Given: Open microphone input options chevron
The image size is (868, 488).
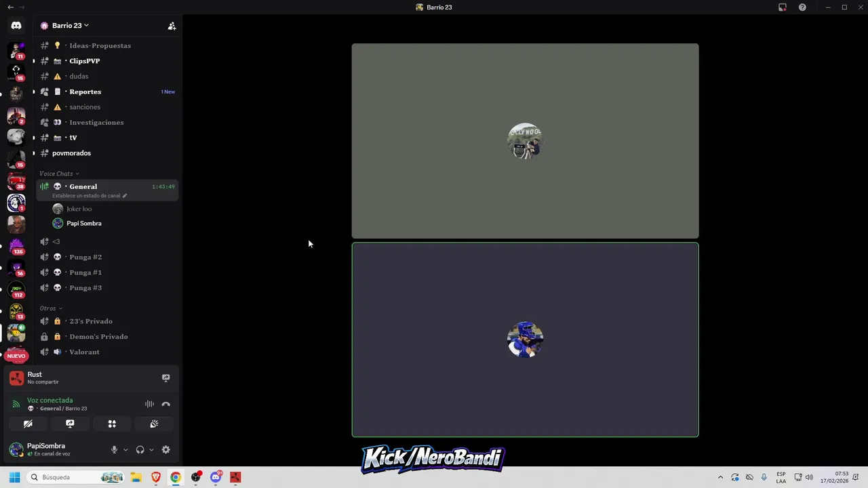Looking at the screenshot, I should point(125,450).
